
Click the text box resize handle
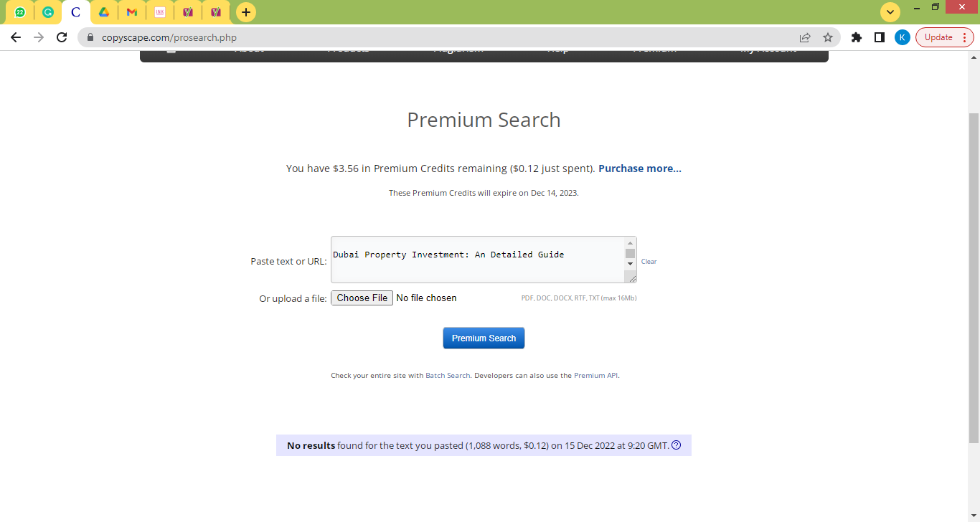(631, 278)
